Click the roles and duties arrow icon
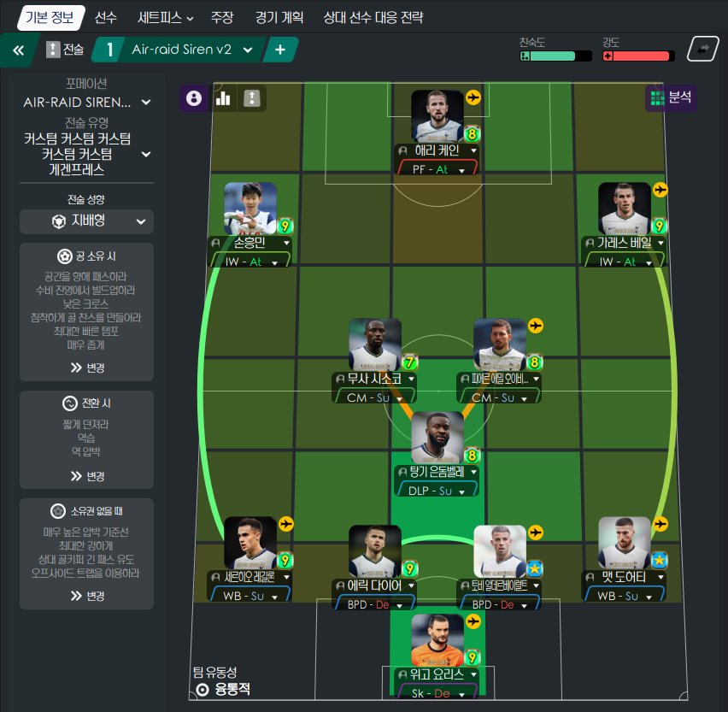 pyautogui.click(x=252, y=98)
